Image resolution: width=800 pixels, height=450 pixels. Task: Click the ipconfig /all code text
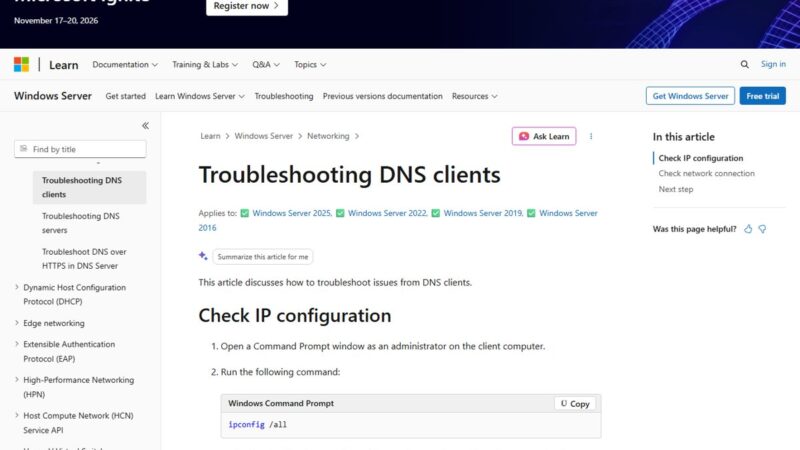point(258,424)
